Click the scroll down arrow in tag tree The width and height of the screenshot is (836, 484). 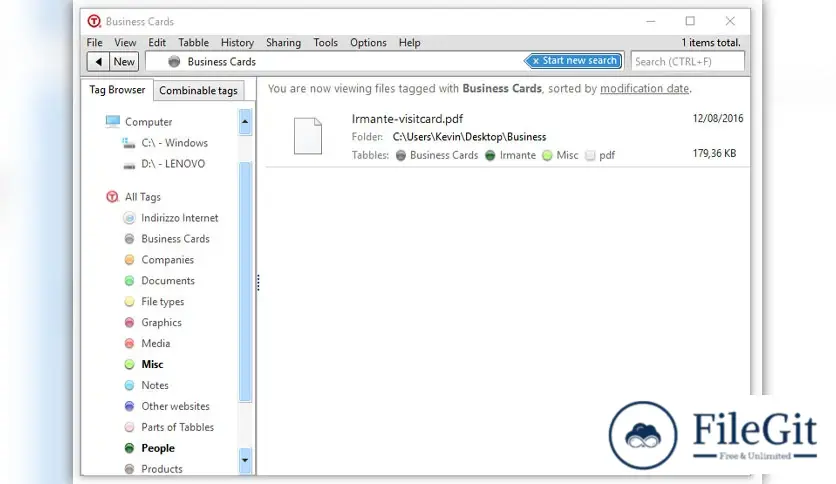point(245,460)
